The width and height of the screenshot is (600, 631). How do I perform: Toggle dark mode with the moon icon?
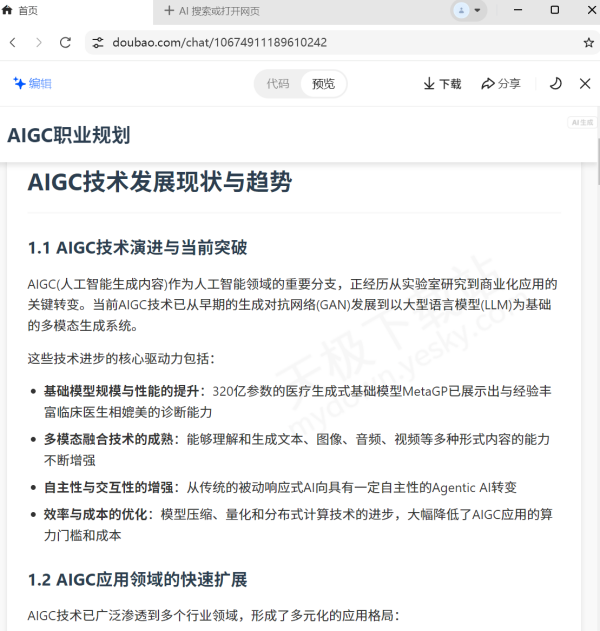coord(556,83)
